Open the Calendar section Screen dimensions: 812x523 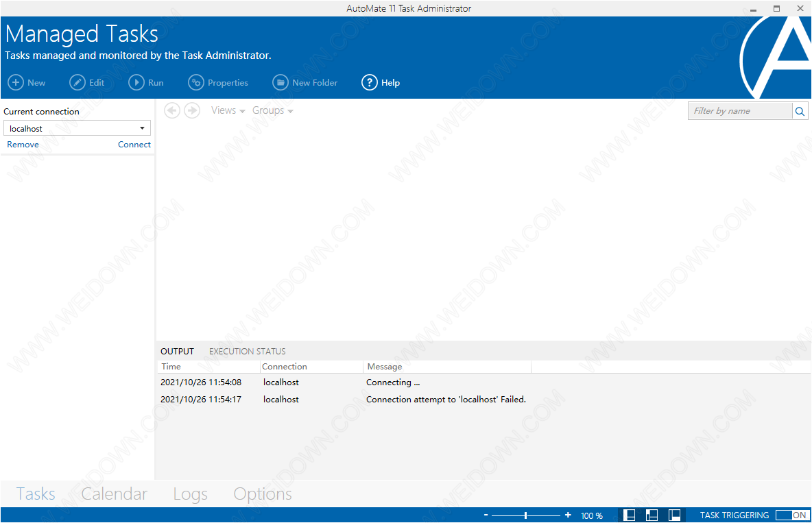pyautogui.click(x=114, y=494)
